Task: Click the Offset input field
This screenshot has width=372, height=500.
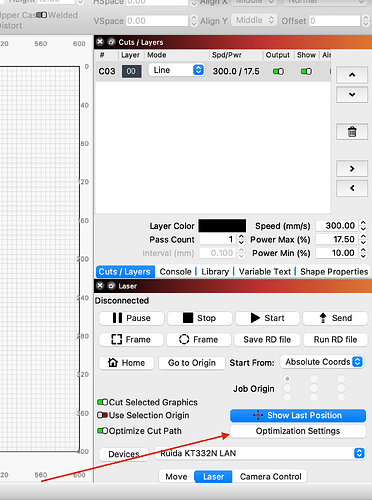Action: (x=335, y=21)
